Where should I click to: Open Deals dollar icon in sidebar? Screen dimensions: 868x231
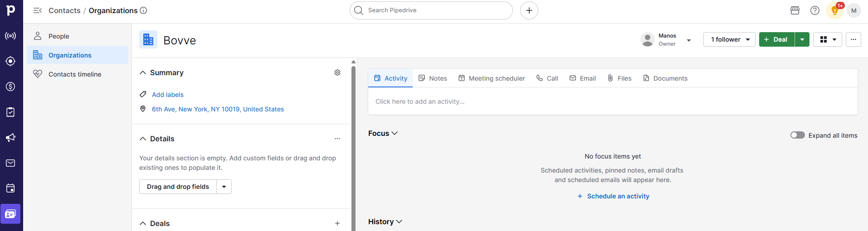(x=10, y=87)
